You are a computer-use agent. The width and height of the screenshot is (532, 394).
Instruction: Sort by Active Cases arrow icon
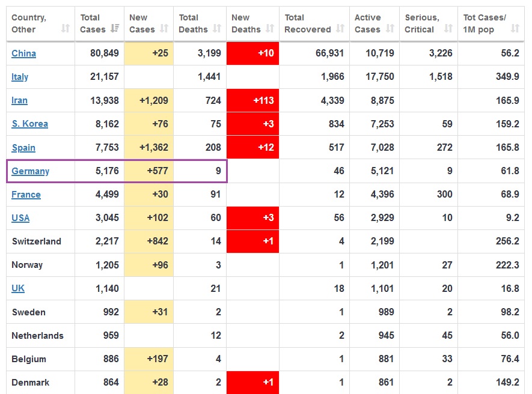(x=390, y=29)
